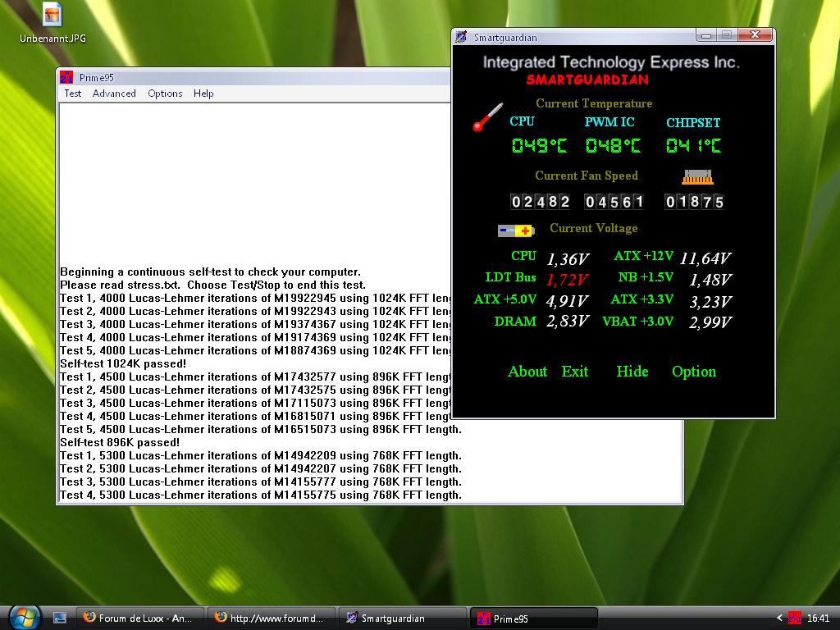The width and height of the screenshot is (840, 630).
Task: Click the show desktop icon in the taskbar
Action: [59, 619]
